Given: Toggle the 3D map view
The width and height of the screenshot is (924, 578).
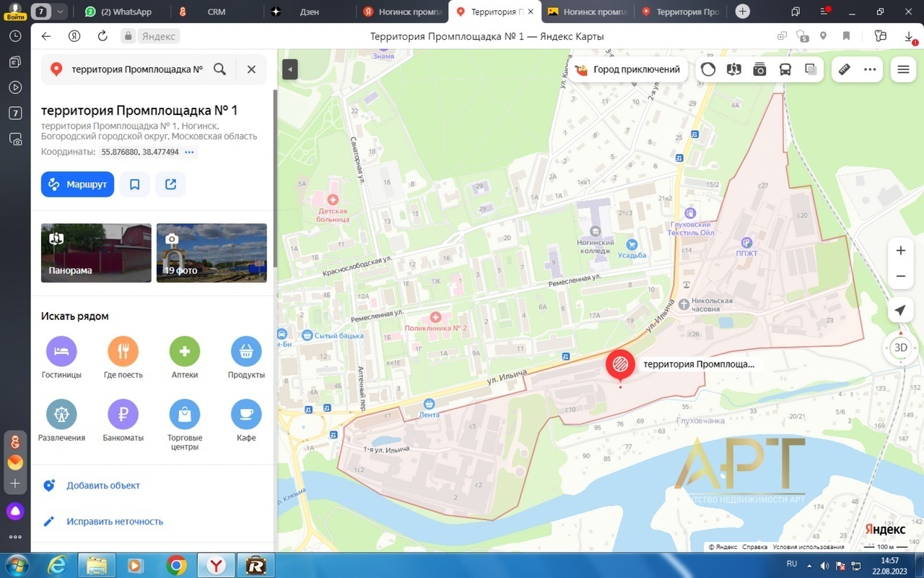Looking at the screenshot, I should (900, 348).
